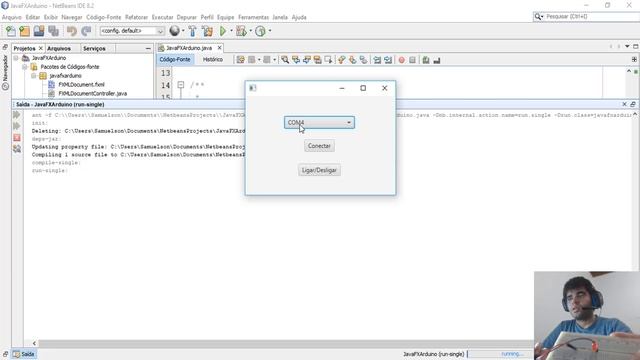Select the JavaFXArduino.java editor tab
This screenshot has height=360, width=640.
[x=189, y=48]
